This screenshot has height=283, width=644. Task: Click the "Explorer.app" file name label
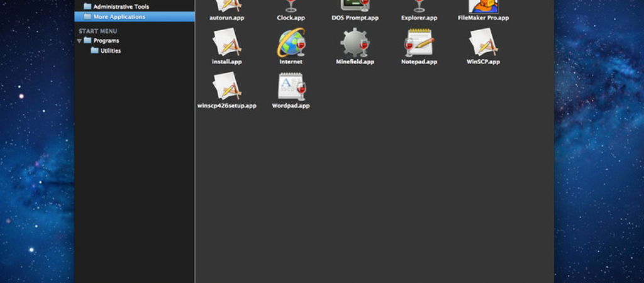[x=419, y=18]
